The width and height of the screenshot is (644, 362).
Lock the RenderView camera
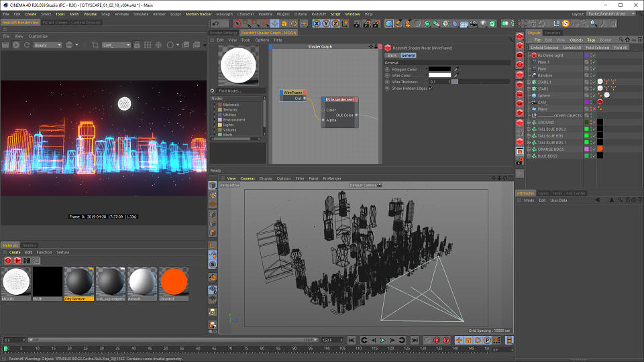[x=137, y=45]
